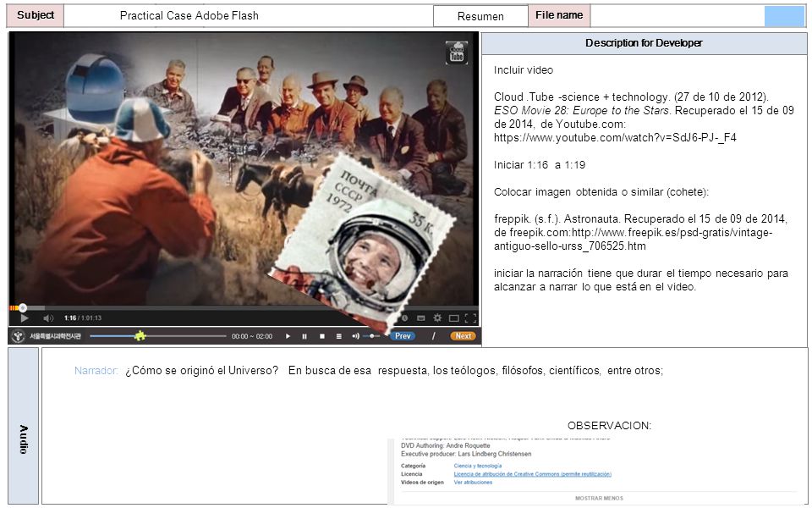The width and height of the screenshot is (812, 508).
Task: Select the Subject label cell
Action: (36, 15)
